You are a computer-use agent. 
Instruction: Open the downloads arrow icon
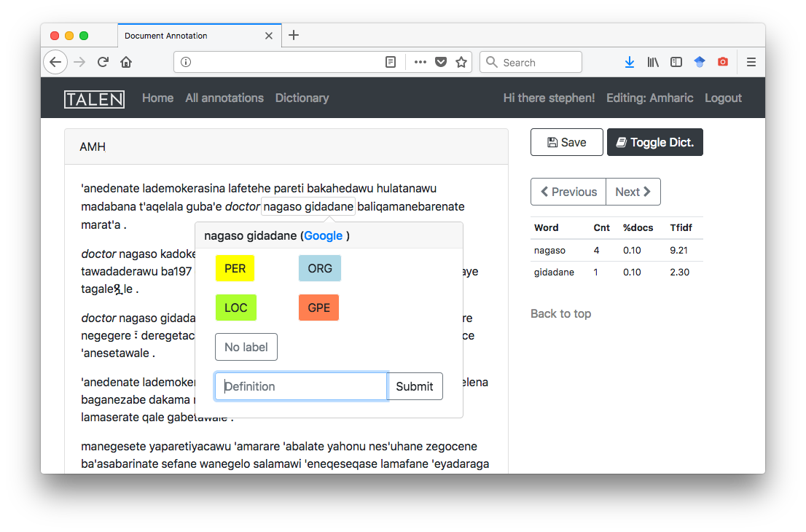point(629,62)
